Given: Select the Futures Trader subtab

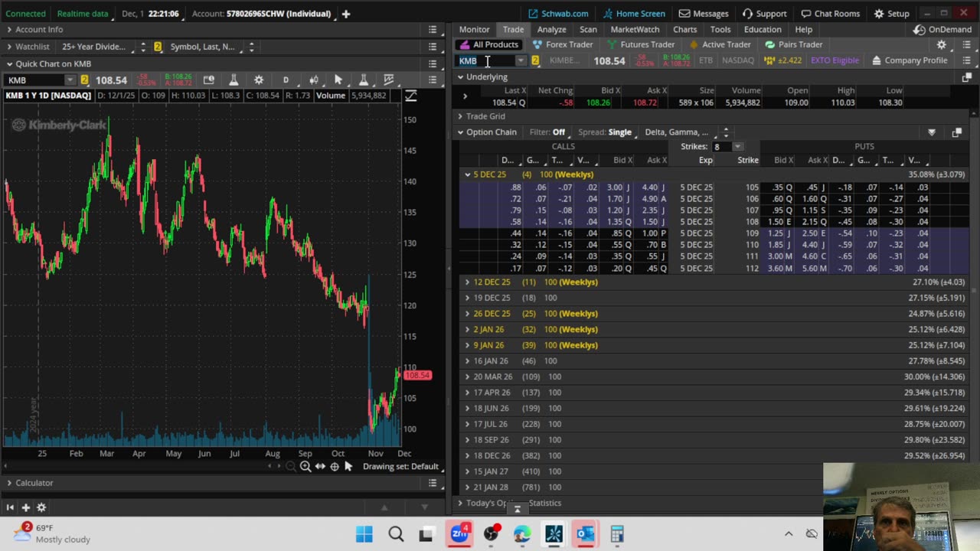Looking at the screenshot, I should point(642,44).
